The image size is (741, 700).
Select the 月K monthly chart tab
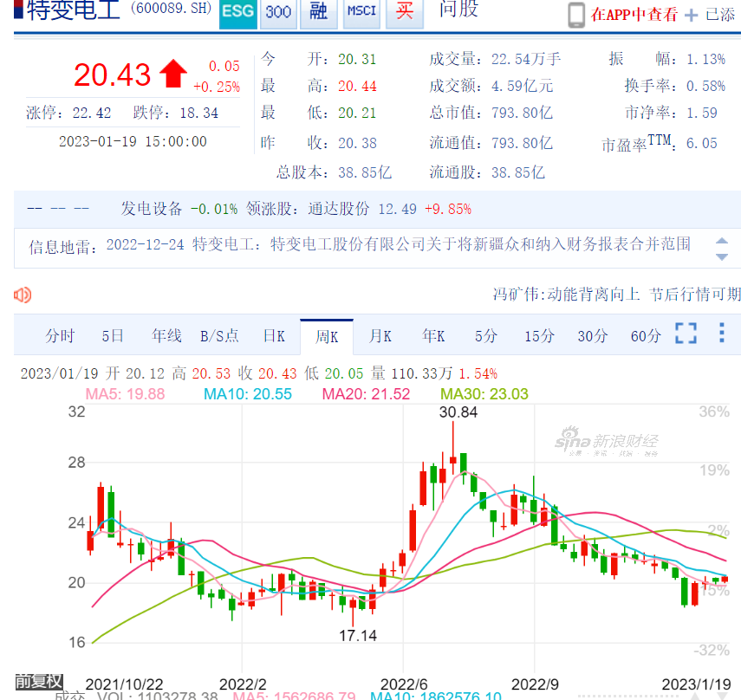click(x=380, y=336)
